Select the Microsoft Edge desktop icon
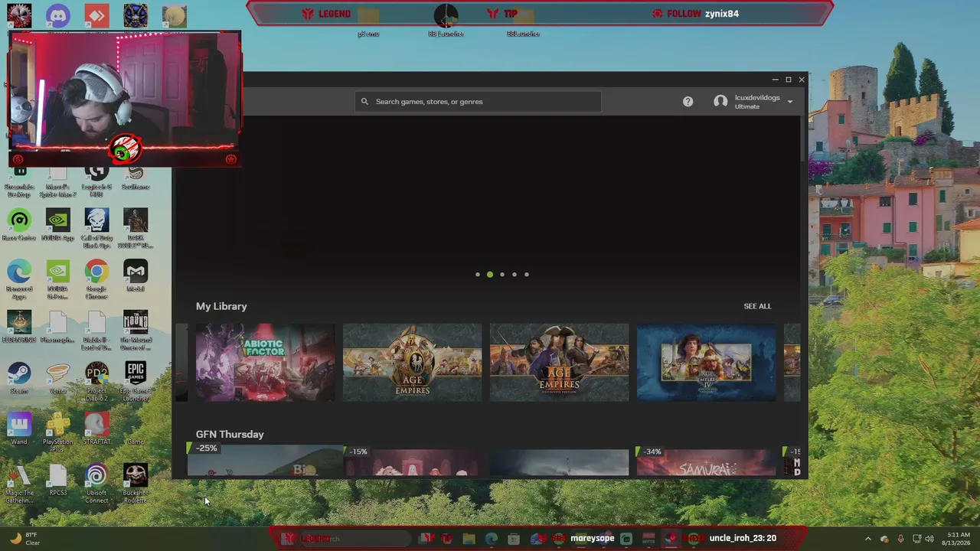The height and width of the screenshot is (551, 980). pos(19,279)
